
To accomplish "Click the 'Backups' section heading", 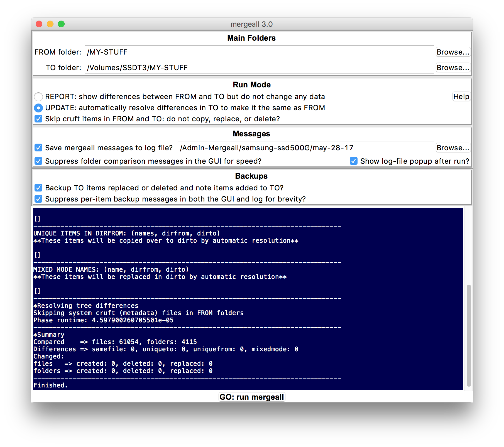I will point(251,176).
